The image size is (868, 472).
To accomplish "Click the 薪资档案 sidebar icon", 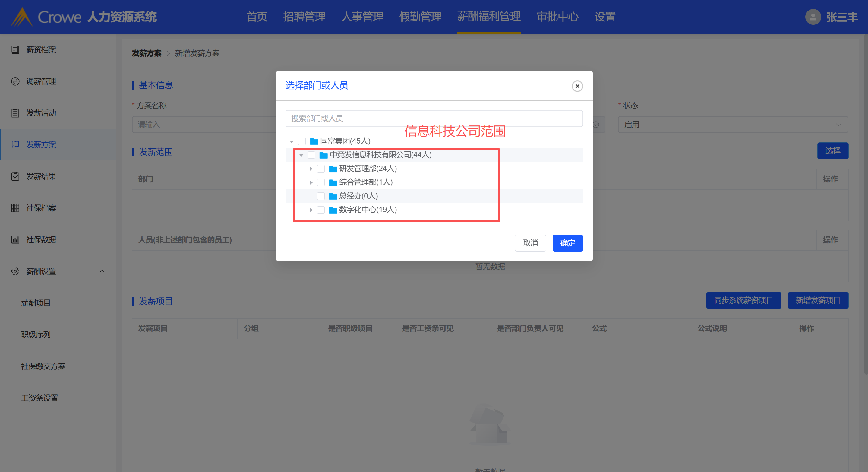I will pyautogui.click(x=15, y=49).
